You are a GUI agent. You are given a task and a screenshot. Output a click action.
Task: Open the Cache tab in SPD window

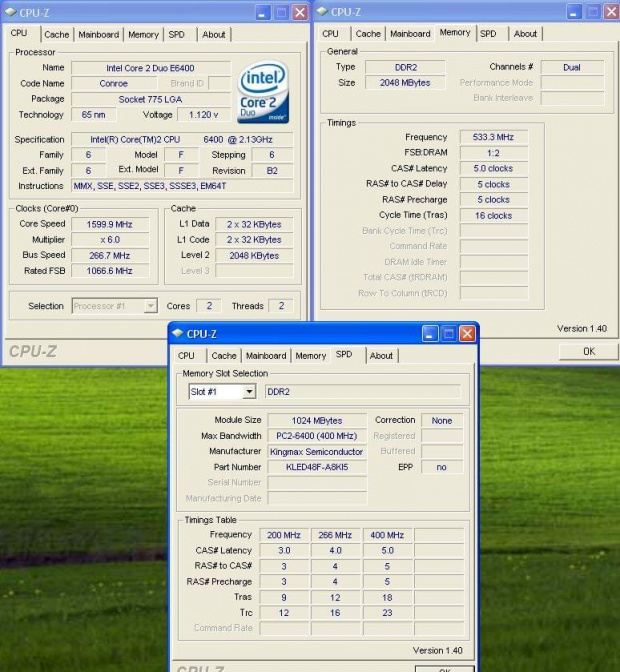tap(224, 355)
